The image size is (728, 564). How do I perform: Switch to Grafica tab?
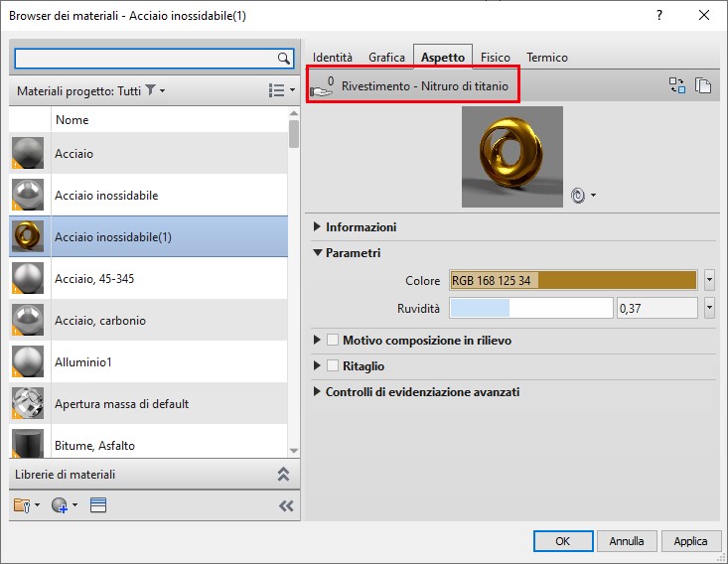(x=386, y=58)
